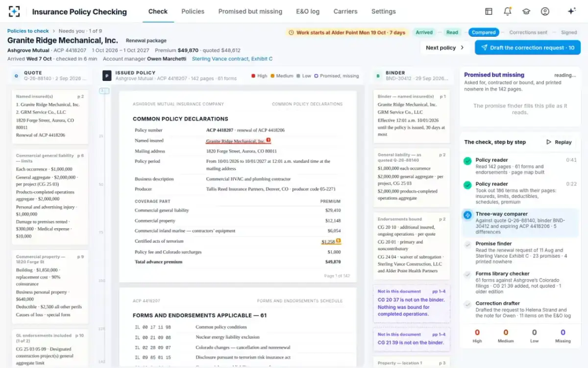Click the Quote column Q badge
The image size is (588, 368).
click(x=16, y=76)
